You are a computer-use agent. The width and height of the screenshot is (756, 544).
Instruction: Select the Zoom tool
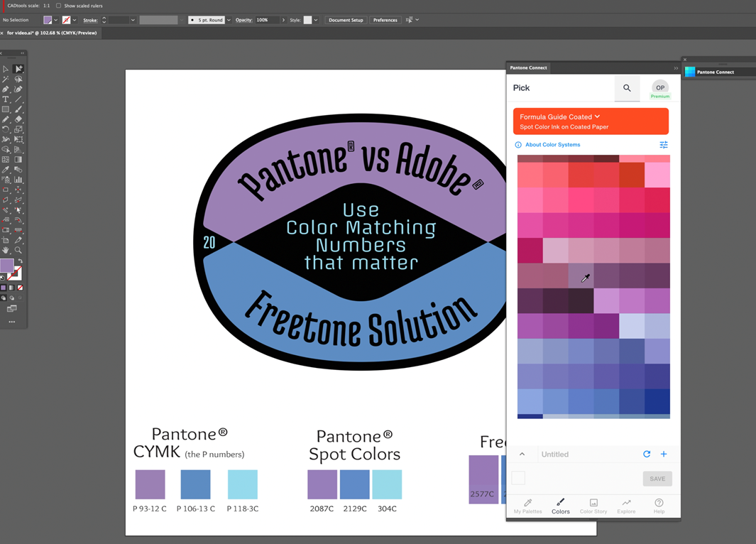click(x=19, y=249)
